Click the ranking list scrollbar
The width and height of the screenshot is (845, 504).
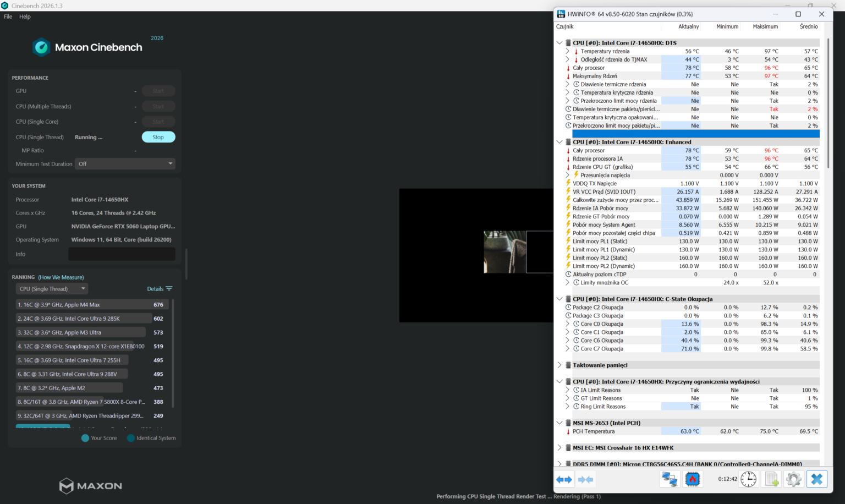tap(173, 353)
